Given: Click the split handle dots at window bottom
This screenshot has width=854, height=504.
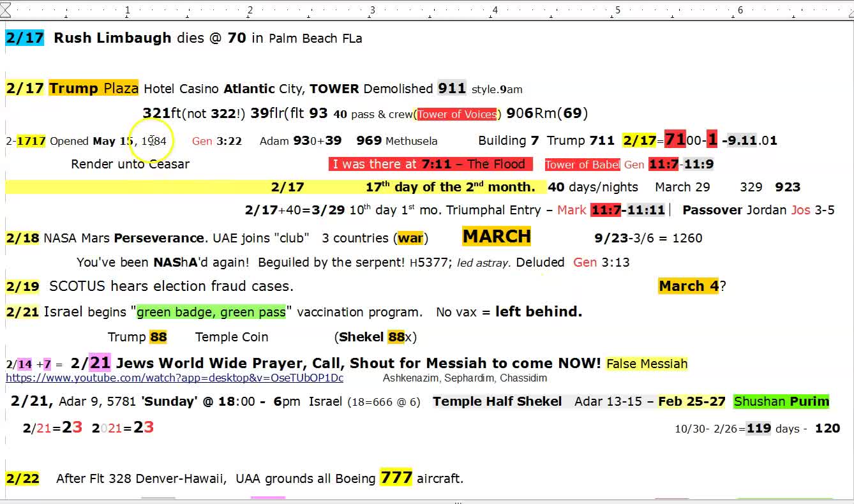Looking at the screenshot, I should [x=458, y=502].
